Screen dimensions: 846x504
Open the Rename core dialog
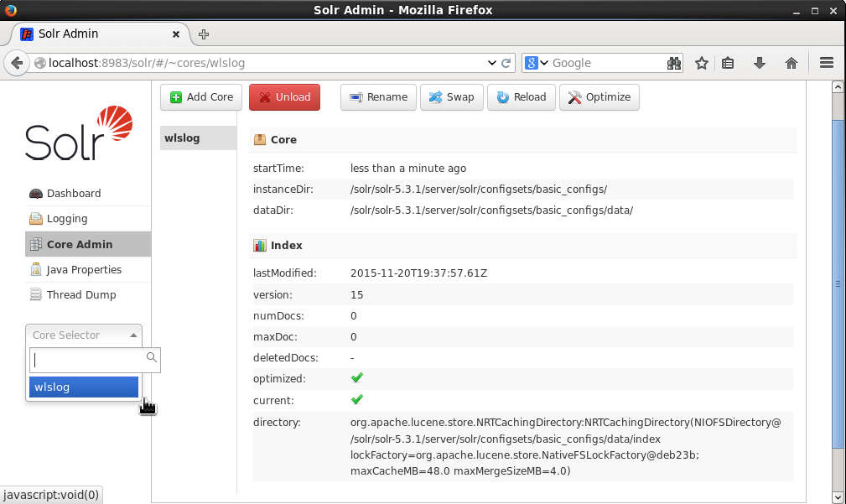pyautogui.click(x=378, y=97)
